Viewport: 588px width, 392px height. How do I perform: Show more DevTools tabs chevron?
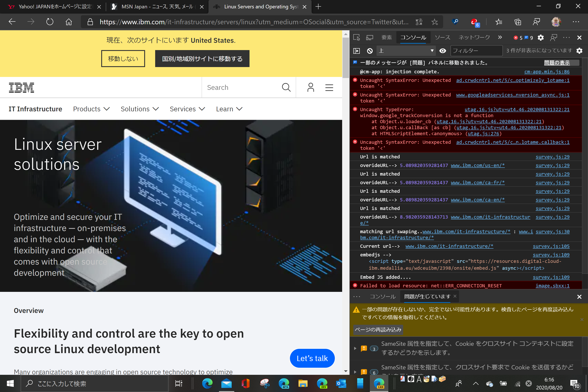pyautogui.click(x=500, y=37)
